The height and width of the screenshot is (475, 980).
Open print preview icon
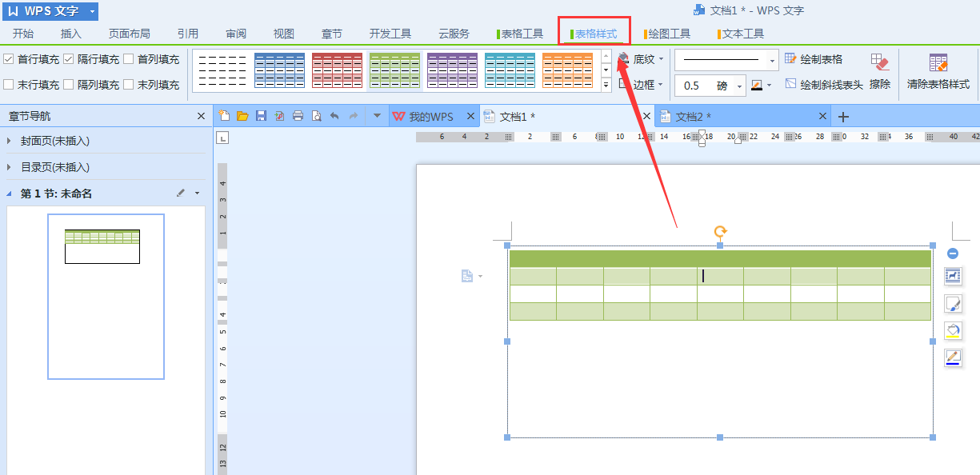316,116
